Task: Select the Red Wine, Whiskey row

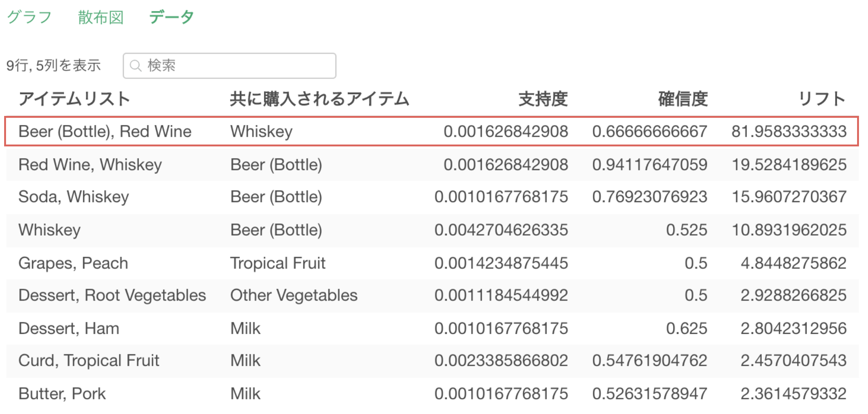Action: click(x=90, y=164)
